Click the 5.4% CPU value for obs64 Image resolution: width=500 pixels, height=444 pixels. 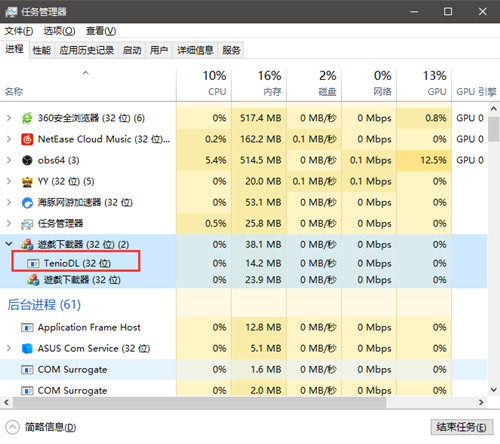click(216, 160)
